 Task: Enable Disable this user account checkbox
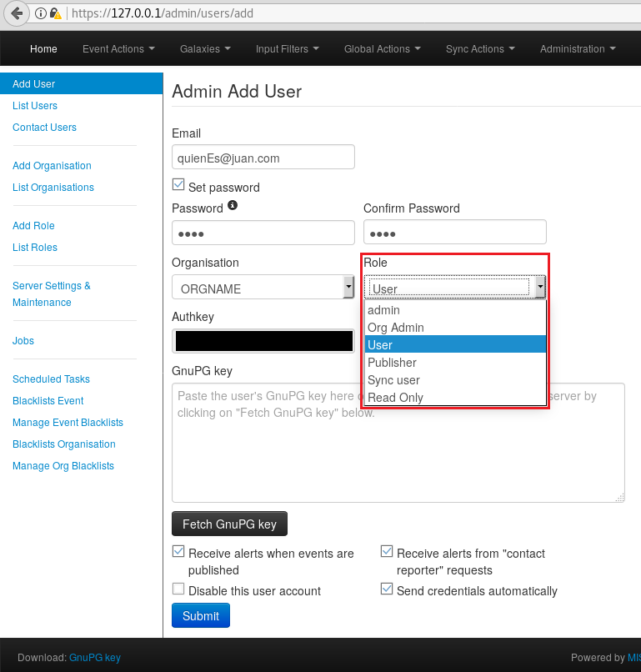click(178, 589)
